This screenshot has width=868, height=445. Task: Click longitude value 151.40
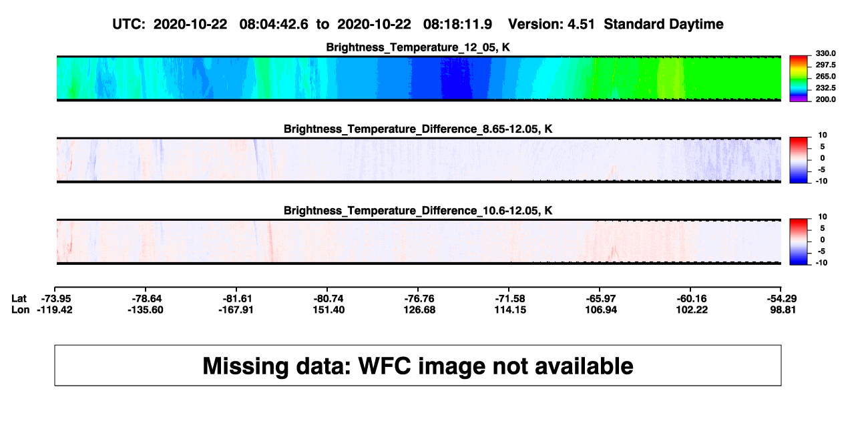click(x=328, y=310)
